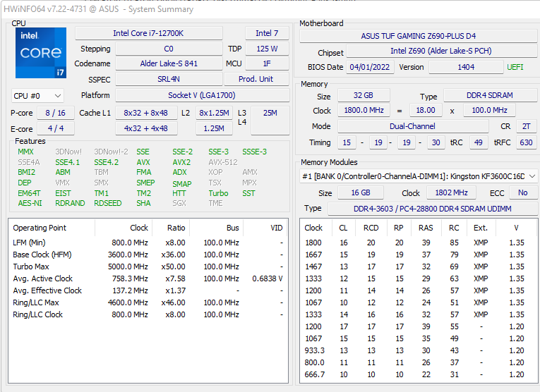
Task: Select the Turbo Max operating point row
Action: (x=148, y=267)
